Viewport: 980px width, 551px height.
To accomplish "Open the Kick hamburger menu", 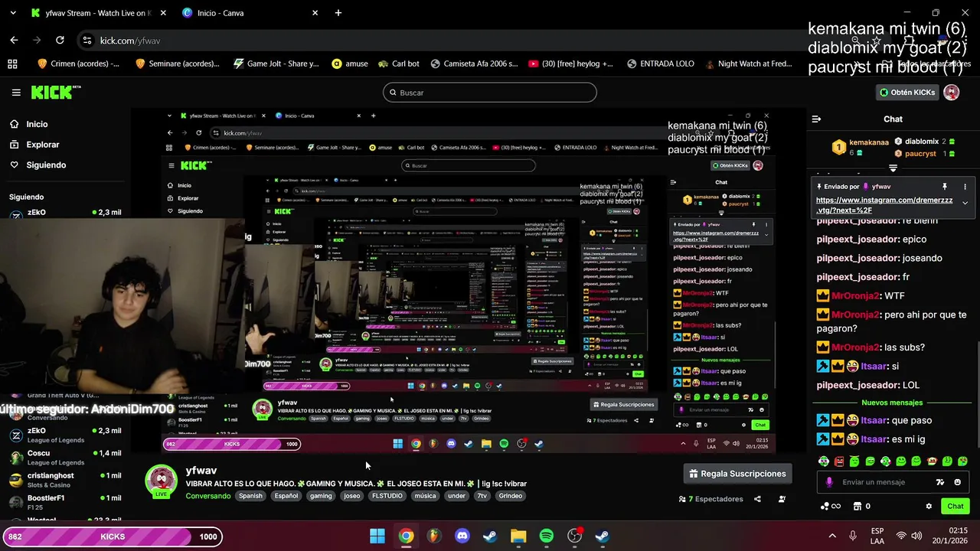I will click(16, 93).
